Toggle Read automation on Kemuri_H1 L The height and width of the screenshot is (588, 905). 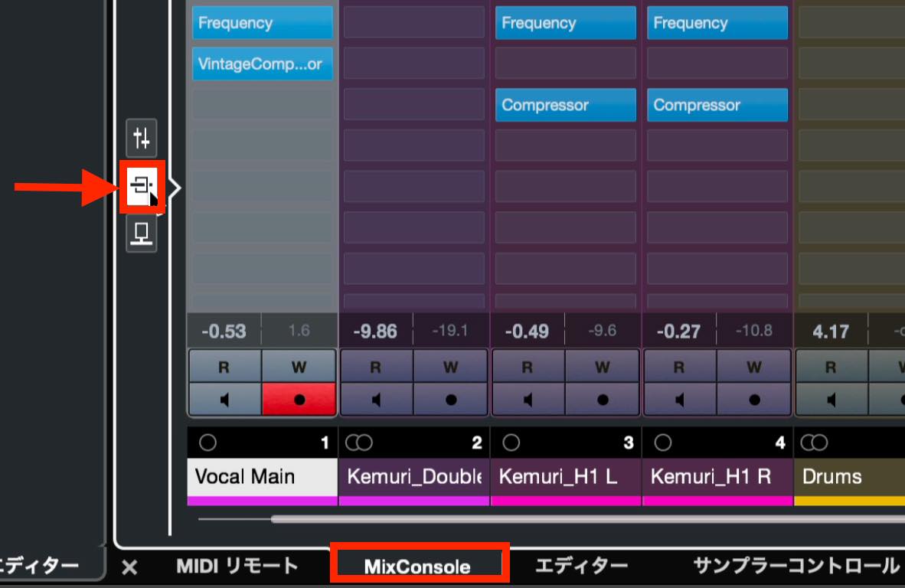[x=529, y=367]
